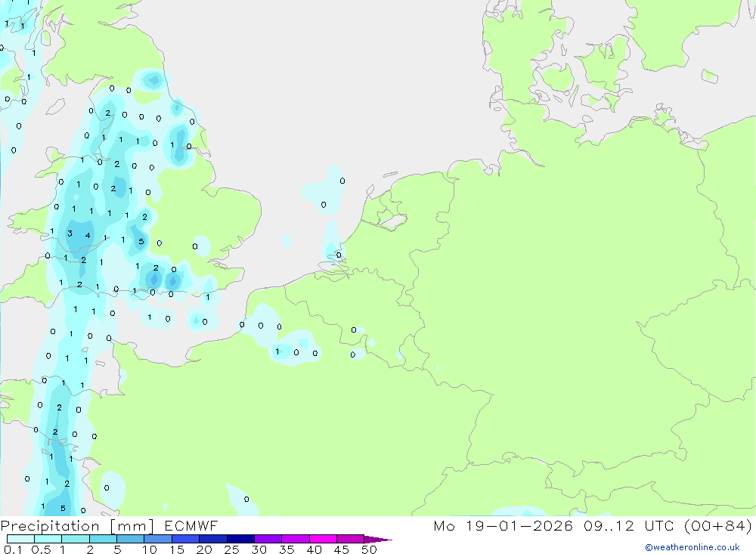Pick the 35–40 mm purple legend swatch
Viewport: 756px width, 554px height.
296,539
